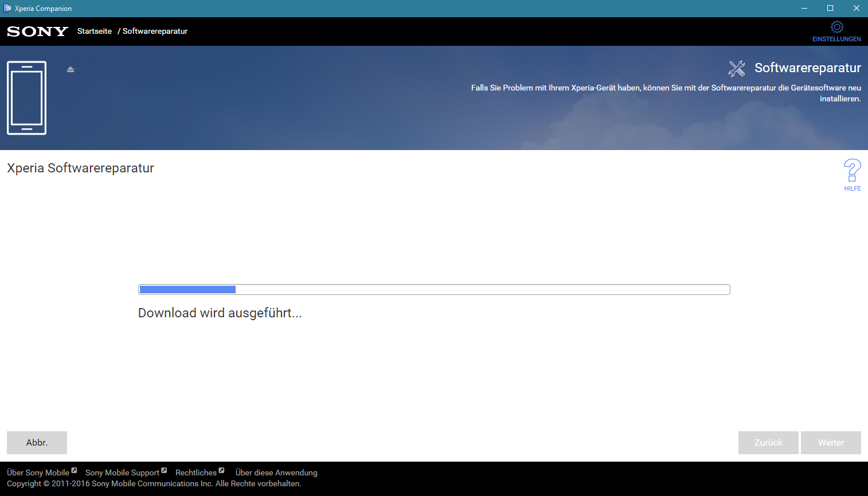Viewport: 868px width, 496px height.
Task: Click the Sony copyright notice text
Action: [154, 483]
